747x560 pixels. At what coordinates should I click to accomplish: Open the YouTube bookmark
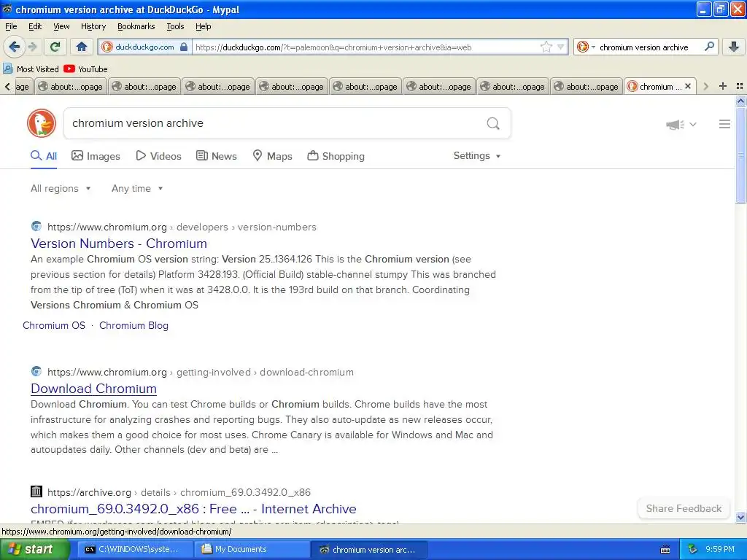[86, 69]
